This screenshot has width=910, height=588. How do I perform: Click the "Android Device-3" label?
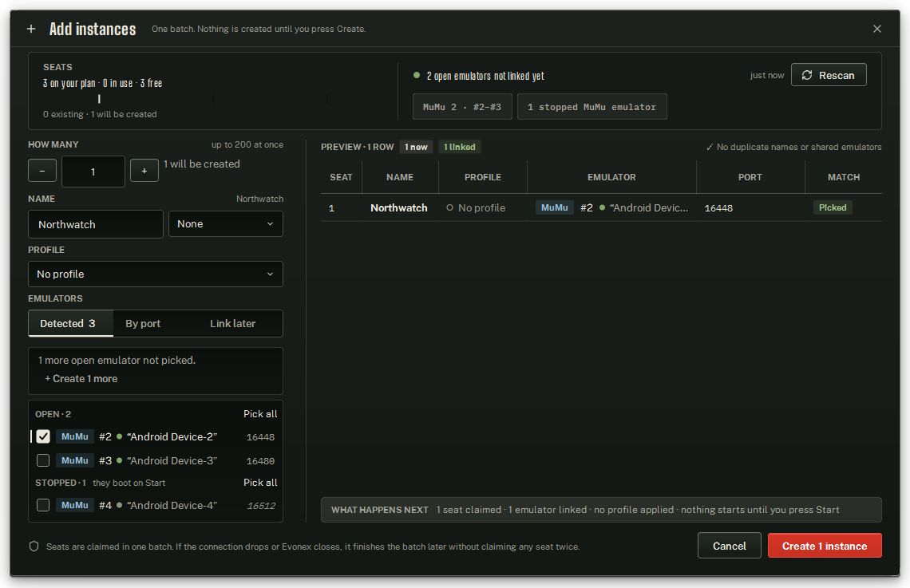pos(172,460)
